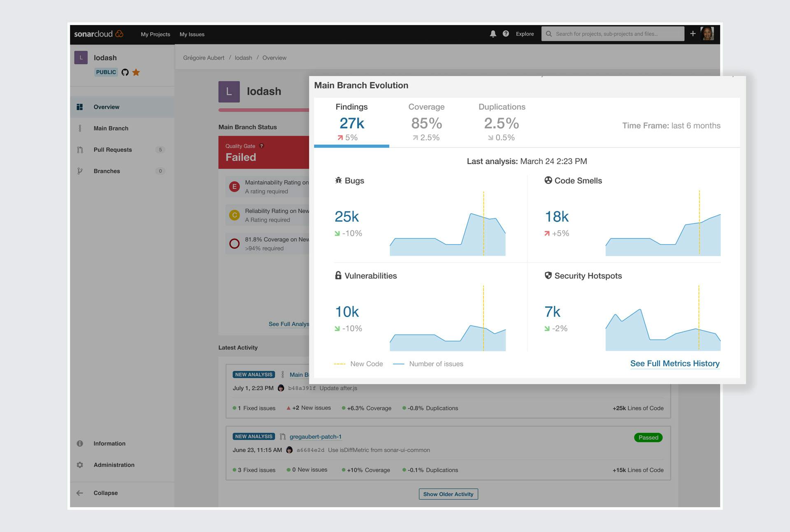Click the Bugs bug icon
This screenshot has width=790, height=532.
point(338,180)
